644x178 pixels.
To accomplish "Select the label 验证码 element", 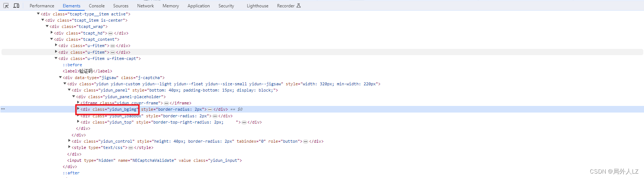I will pos(87,71).
